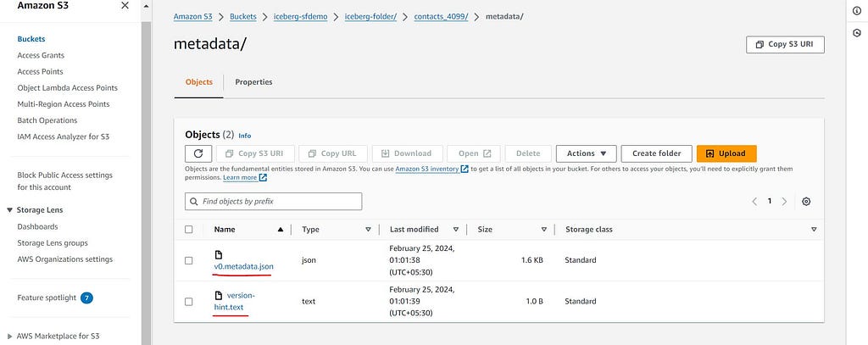Viewport: 868px width, 345px height.
Task: Click the Info link beside Objects
Action: coord(245,135)
